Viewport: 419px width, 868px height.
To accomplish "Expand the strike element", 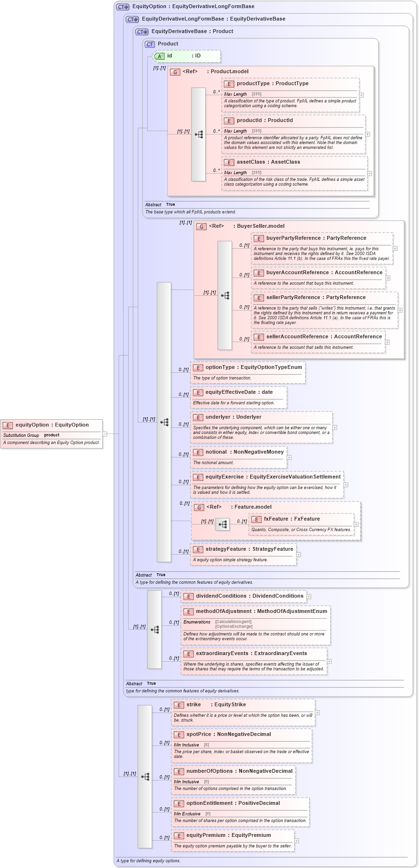I will click(317, 713).
